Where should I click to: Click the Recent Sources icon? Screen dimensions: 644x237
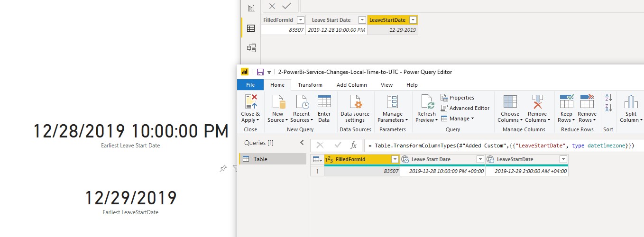click(302, 101)
